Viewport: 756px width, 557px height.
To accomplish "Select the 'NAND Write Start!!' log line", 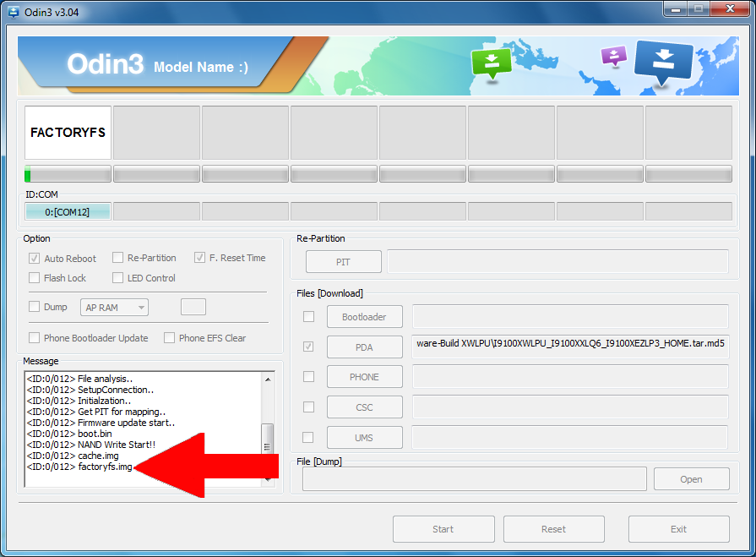I will pyautogui.click(x=91, y=445).
